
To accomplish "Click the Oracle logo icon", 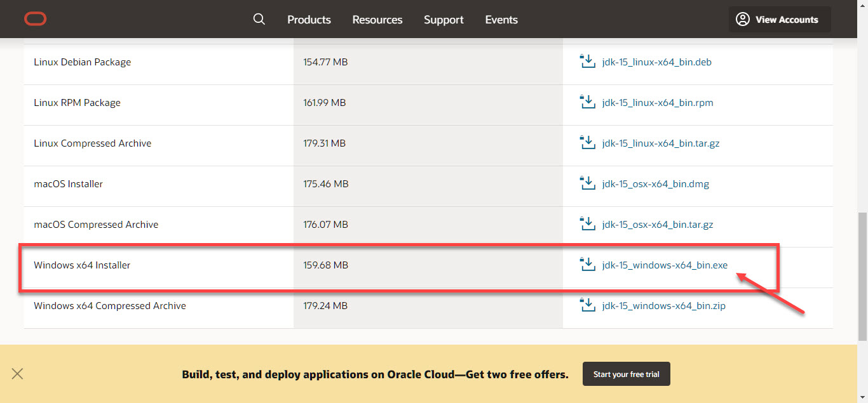I will click(x=36, y=20).
